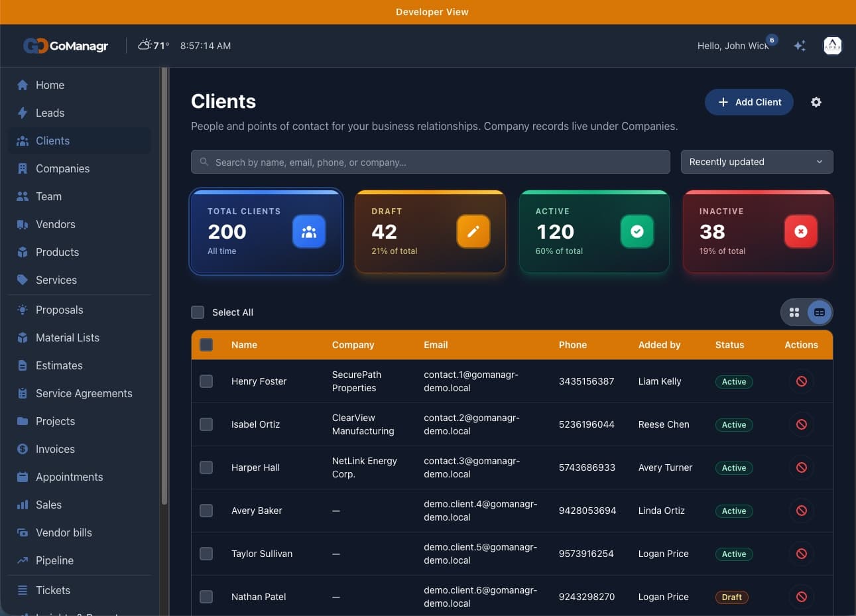Click the deactivate icon for Henry Foster
Viewport: 856px width, 616px height.
point(802,381)
